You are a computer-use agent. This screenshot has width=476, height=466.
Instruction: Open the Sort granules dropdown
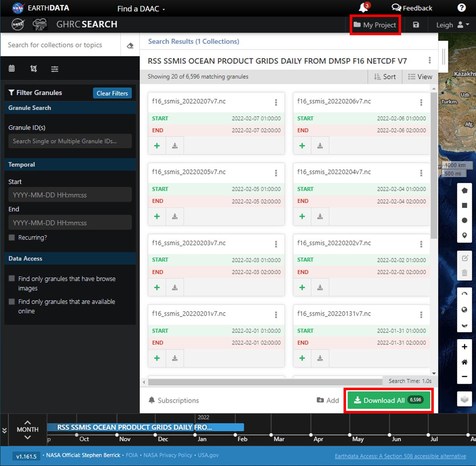(x=385, y=77)
